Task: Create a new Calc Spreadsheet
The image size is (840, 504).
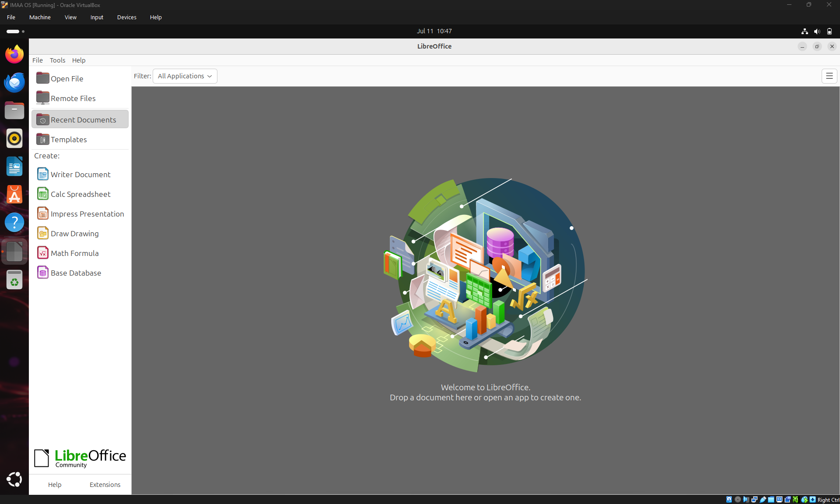Action: point(80,194)
